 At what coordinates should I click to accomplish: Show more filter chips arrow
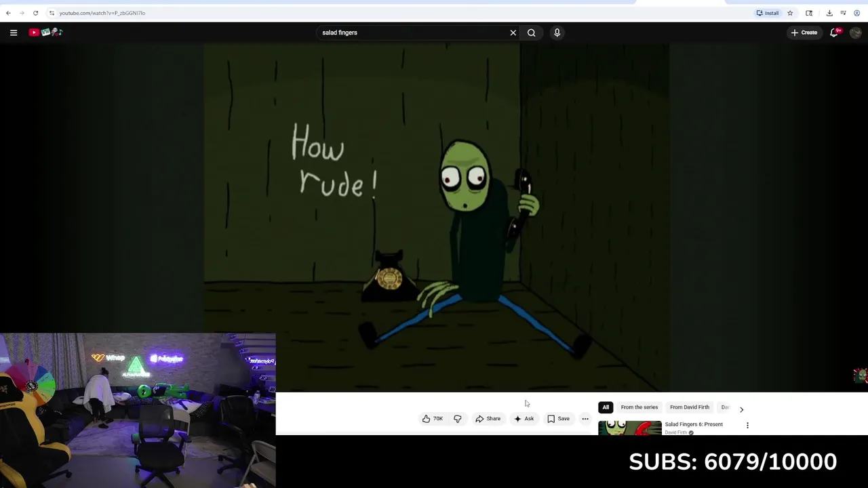click(x=741, y=409)
